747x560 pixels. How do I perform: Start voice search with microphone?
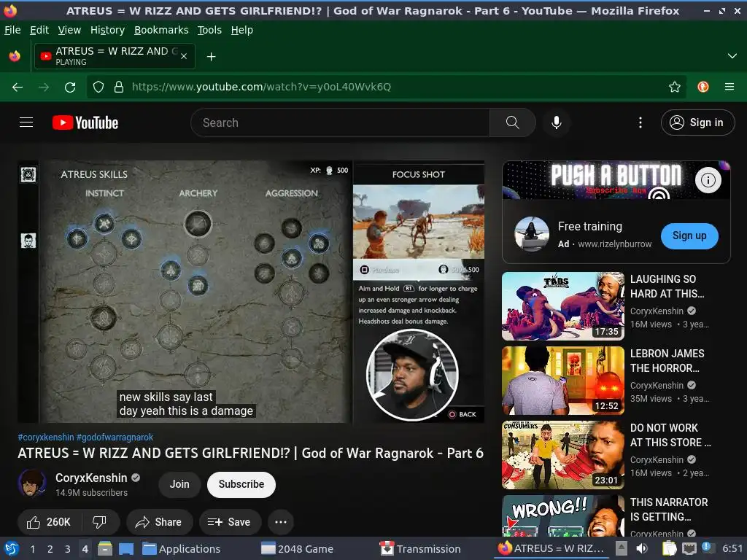pos(556,122)
